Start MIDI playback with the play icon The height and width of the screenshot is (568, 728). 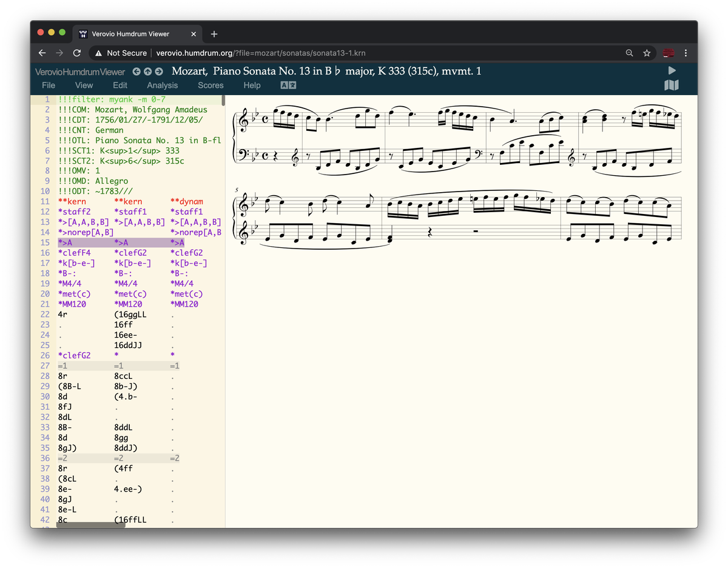pyautogui.click(x=672, y=70)
